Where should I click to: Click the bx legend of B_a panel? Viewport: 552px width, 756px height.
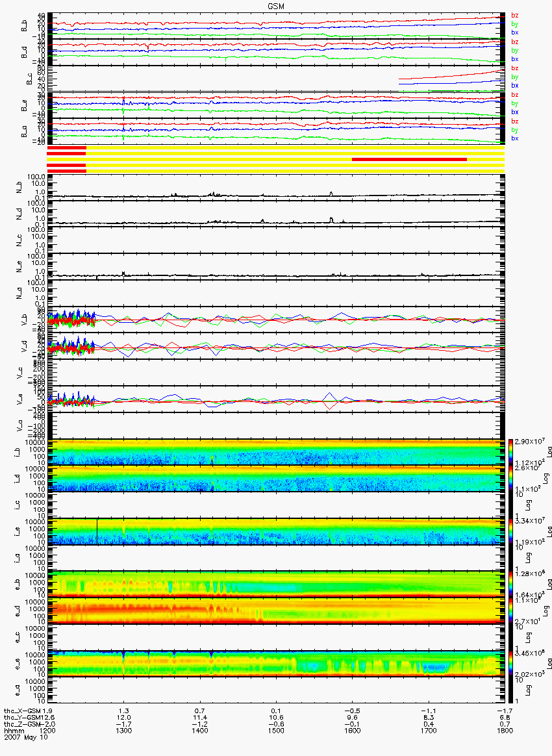click(515, 138)
